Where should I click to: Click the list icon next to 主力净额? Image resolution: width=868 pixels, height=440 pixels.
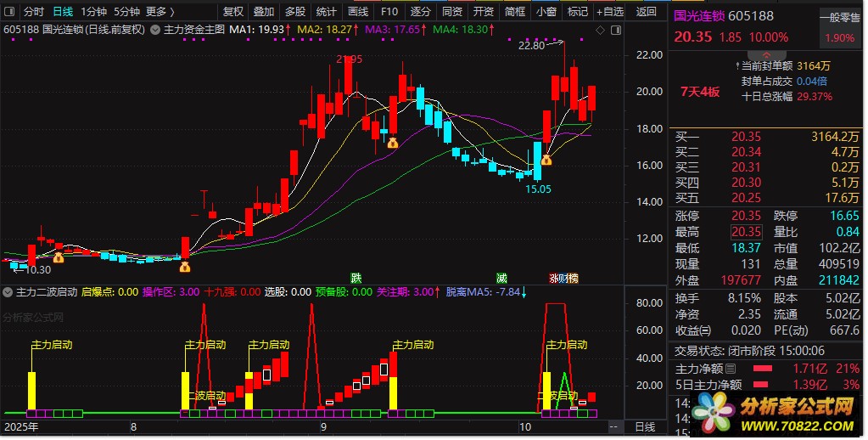[x=731, y=369]
